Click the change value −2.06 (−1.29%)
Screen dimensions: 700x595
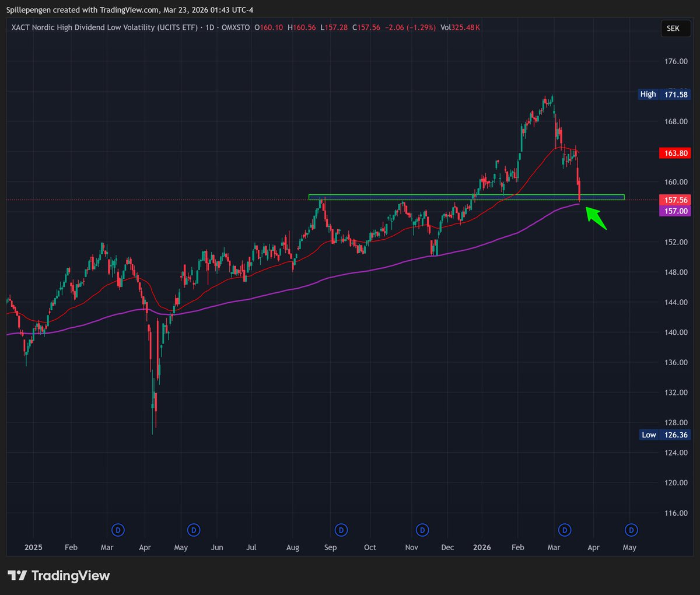click(411, 27)
